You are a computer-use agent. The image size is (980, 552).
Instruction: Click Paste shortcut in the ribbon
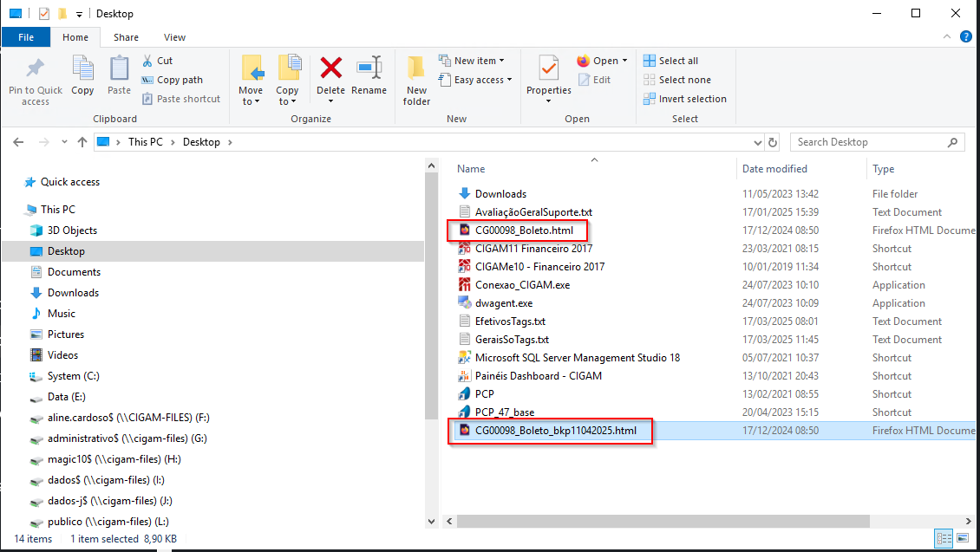click(181, 99)
